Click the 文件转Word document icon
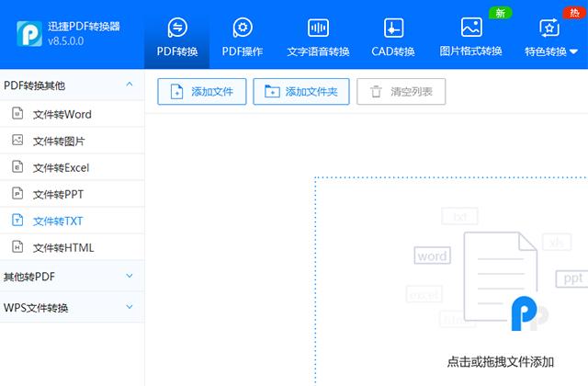588x386 pixels. [x=17, y=113]
